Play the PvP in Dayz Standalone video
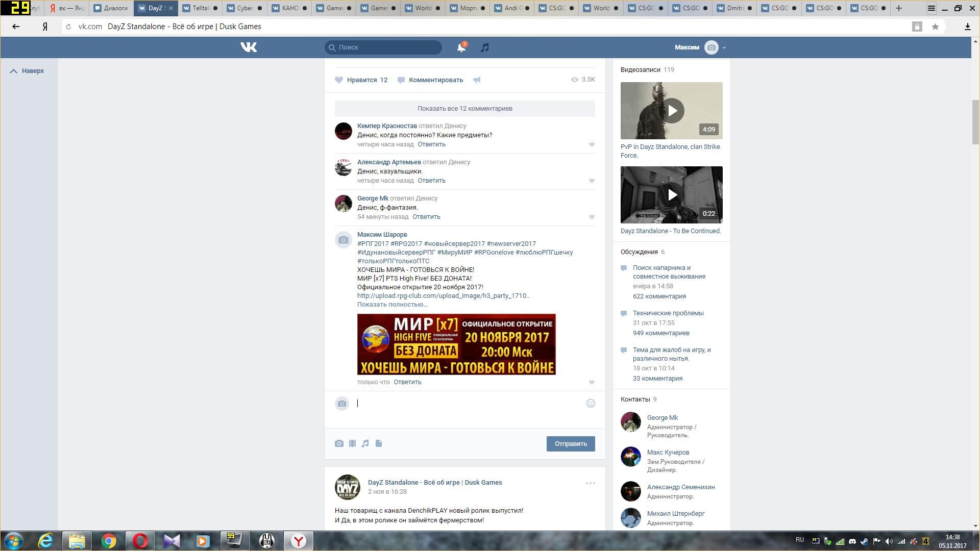The width and height of the screenshot is (980, 551). click(672, 111)
